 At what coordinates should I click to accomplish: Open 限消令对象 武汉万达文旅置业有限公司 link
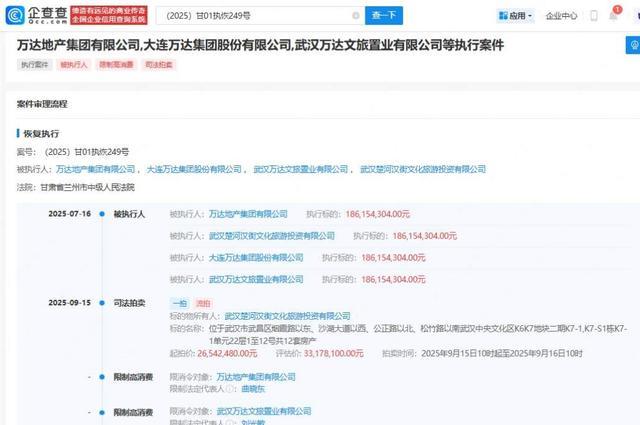[264, 411]
